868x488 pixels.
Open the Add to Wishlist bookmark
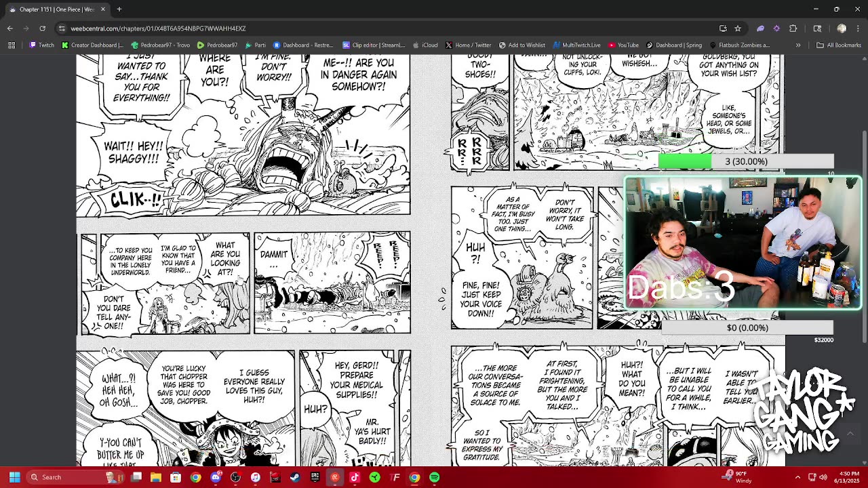pos(521,45)
